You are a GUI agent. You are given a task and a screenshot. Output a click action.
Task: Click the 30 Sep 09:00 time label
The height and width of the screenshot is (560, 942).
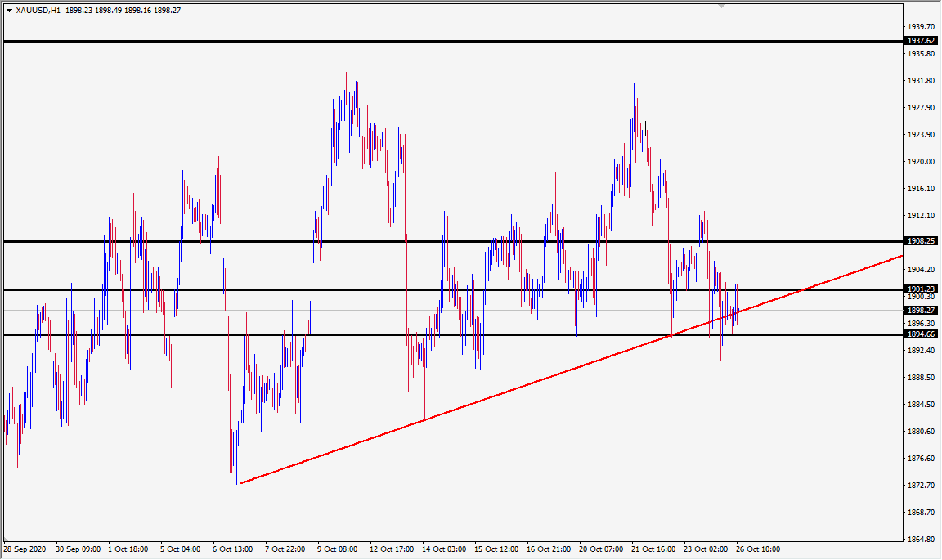78,549
